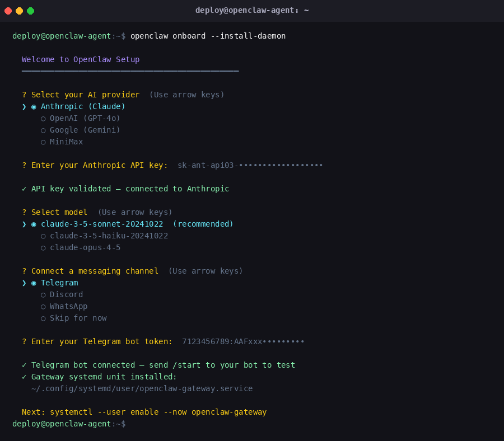
Task: Click the window title deploy@openclaw-agent
Action: [252, 10]
